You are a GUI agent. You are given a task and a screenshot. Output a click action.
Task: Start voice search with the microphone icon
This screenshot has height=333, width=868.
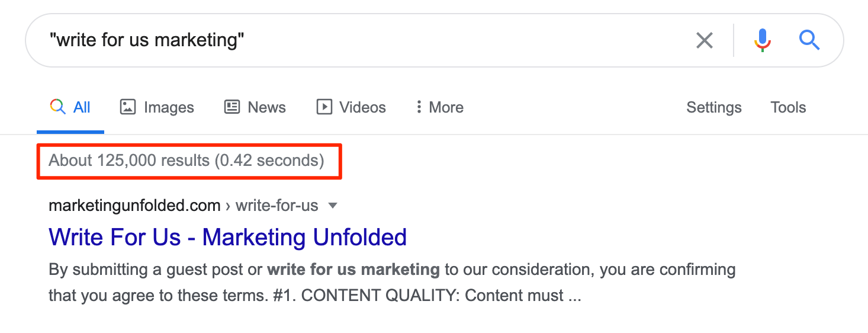(x=762, y=40)
